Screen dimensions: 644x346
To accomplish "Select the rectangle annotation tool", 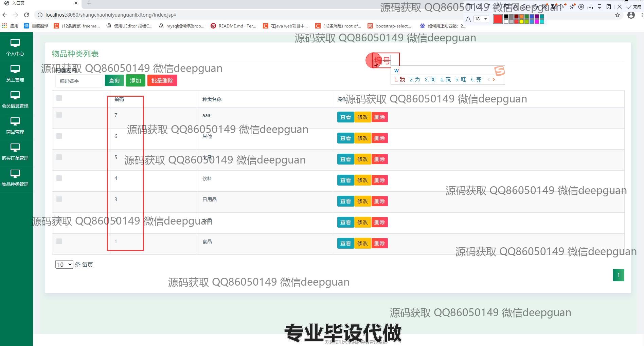I will coord(470,7).
